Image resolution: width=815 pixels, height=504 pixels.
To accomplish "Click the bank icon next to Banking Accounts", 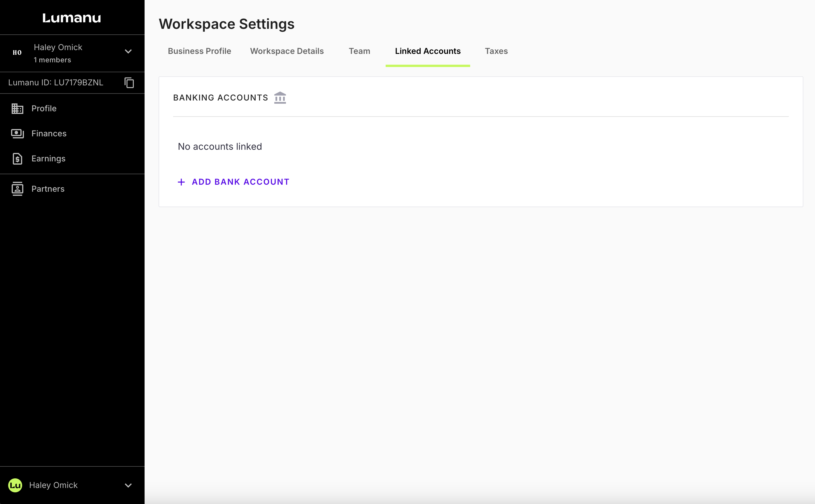I will [x=280, y=98].
